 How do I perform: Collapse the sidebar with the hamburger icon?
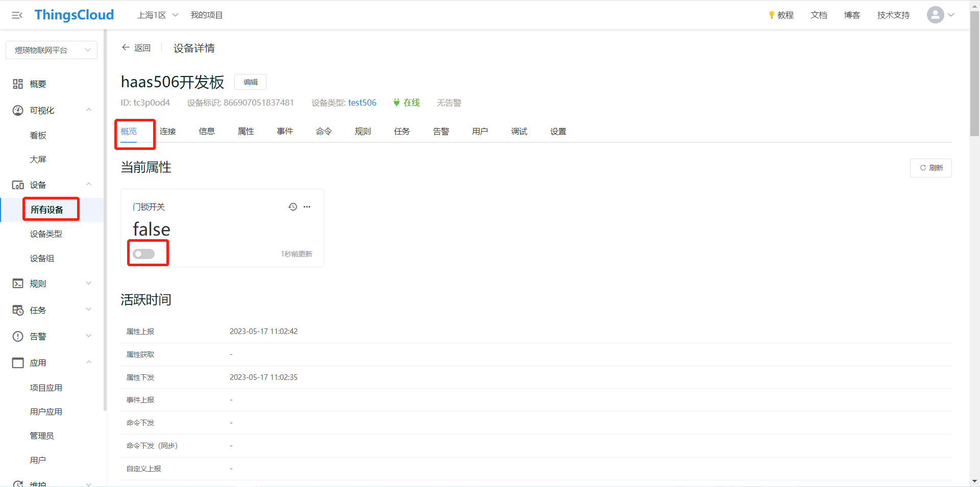click(17, 15)
